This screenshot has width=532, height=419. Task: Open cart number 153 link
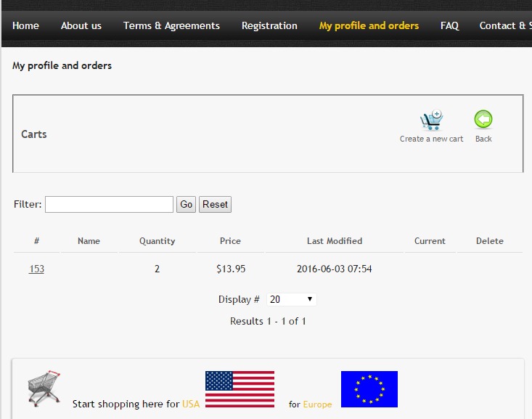point(36,269)
